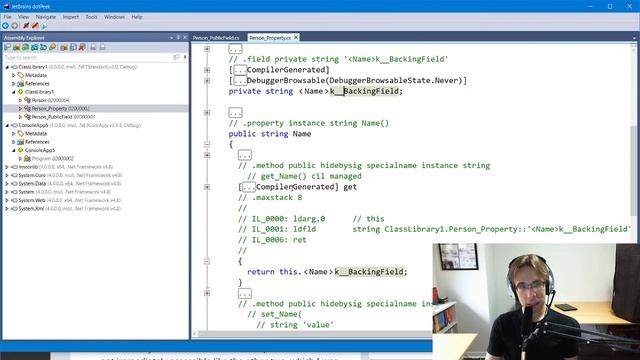Collapse the getter body fold marker at return statement
The width and height of the screenshot is (640, 360).
(x=207, y=261)
